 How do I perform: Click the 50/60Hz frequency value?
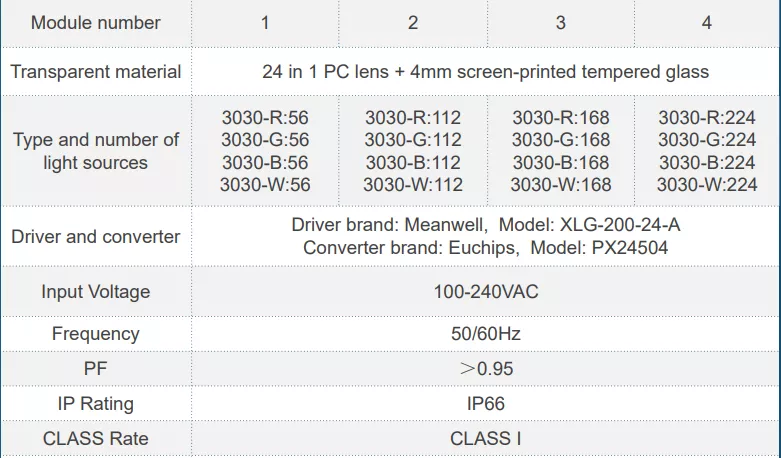click(x=485, y=334)
